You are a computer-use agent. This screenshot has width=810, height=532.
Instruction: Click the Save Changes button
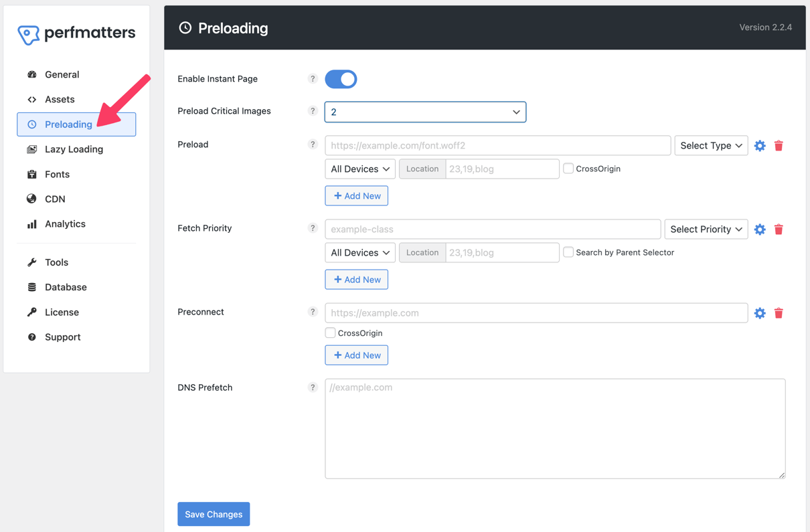pyautogui.click(x=214, y=514)
